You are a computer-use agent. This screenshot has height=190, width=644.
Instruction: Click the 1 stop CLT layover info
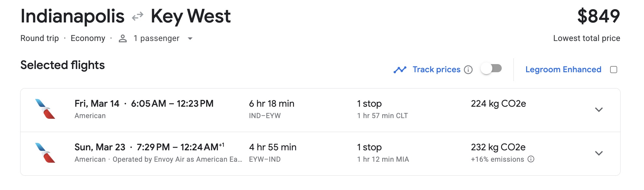tap(382, 109)
